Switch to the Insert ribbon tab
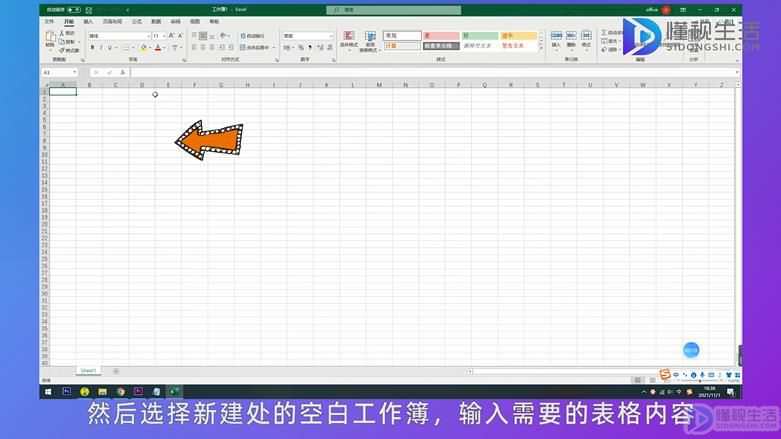 (88, 21)
